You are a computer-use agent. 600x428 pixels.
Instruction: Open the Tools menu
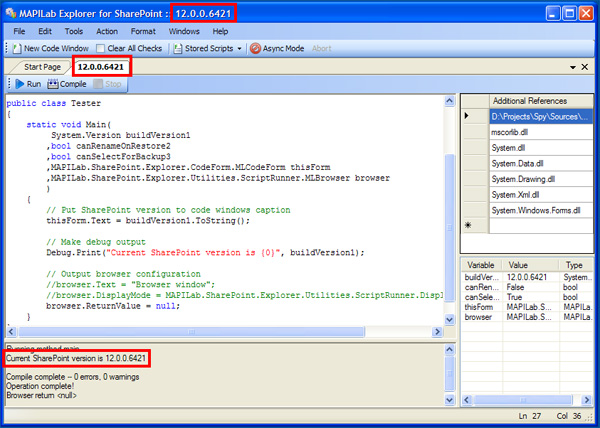click(73, 31)
